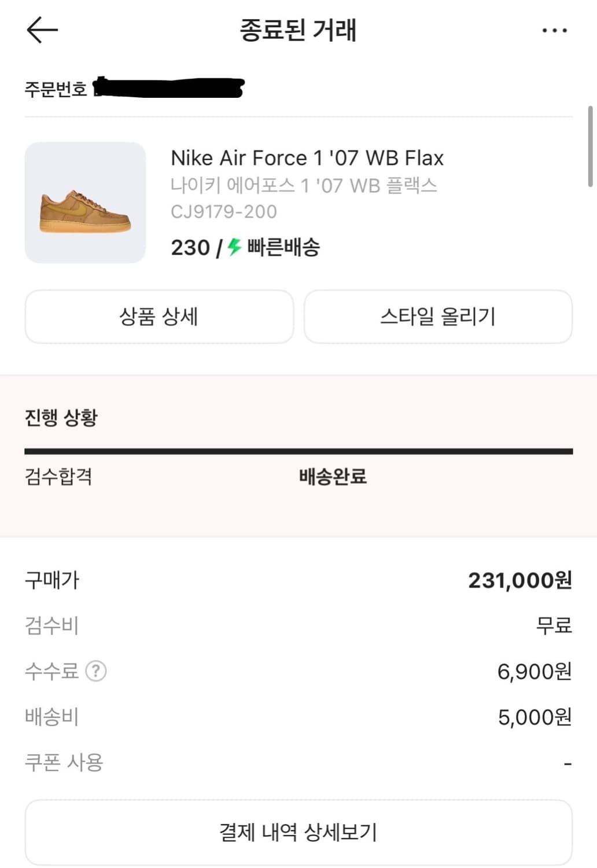The width and height of the screenshot is (597, 868).
Task: Select the Korean product name 나이키 에어포스 text
Action: [x=304, y=185]
